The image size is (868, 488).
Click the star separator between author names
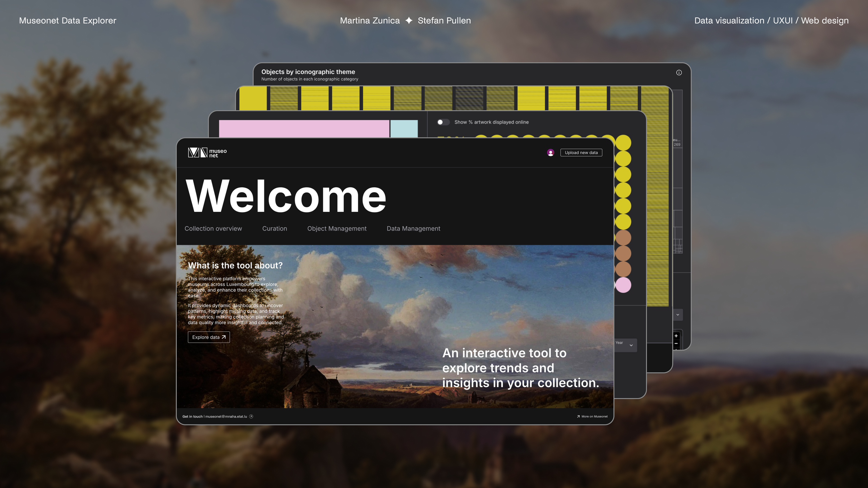(409, 20)
